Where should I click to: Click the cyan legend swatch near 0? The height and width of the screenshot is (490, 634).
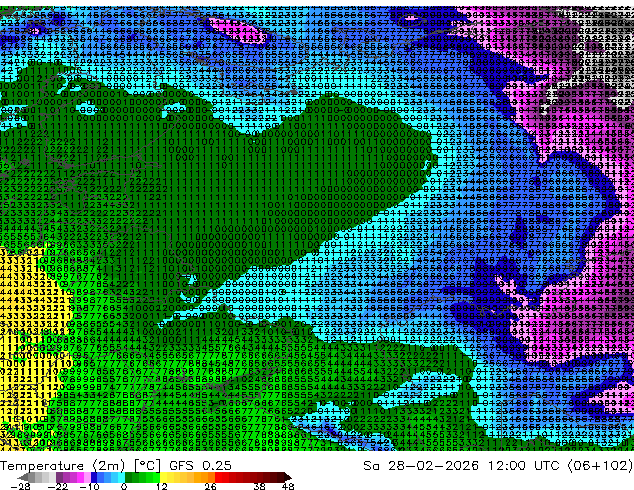pos(121,477)
